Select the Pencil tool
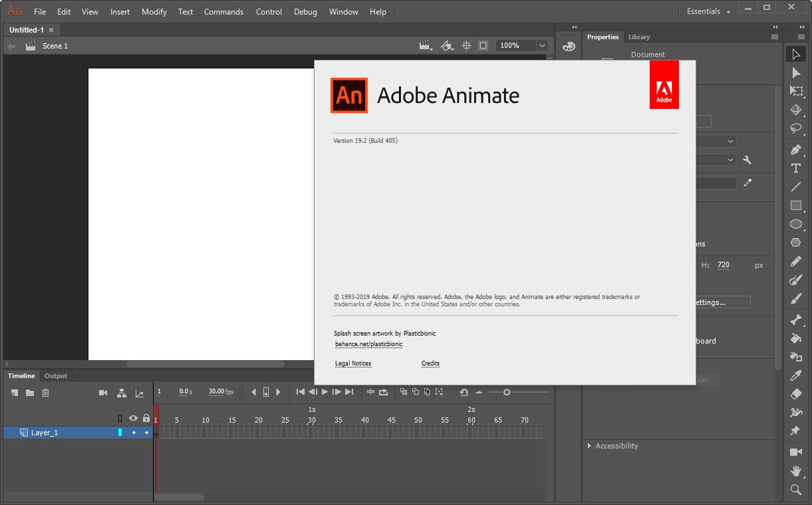This screenshot has width=812, height=505. [796, 261]
